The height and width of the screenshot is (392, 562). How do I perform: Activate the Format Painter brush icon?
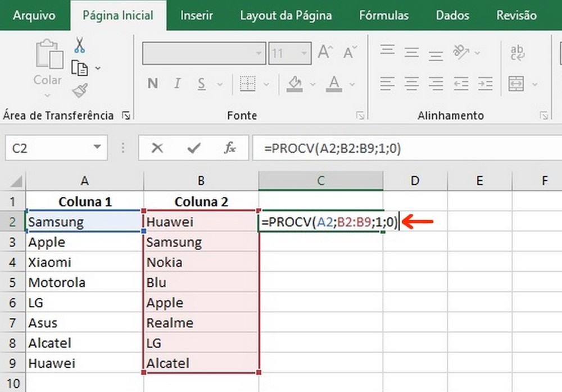tap(80, 89)
